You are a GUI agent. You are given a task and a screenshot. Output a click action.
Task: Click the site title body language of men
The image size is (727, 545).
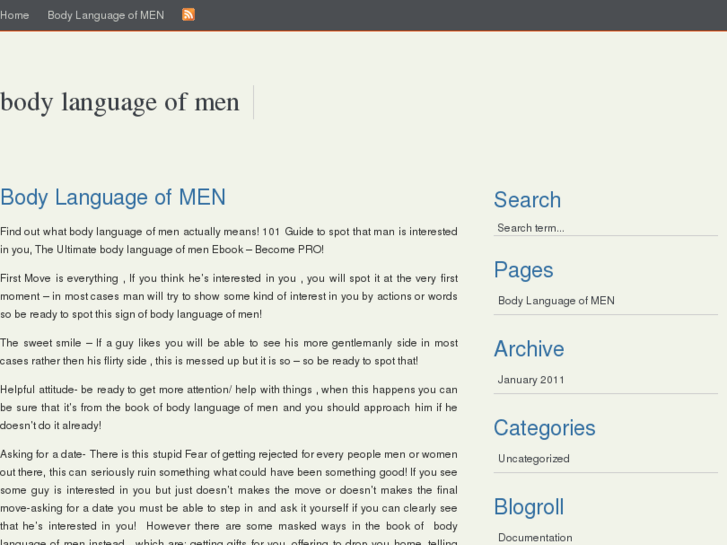tap(120, 102)
